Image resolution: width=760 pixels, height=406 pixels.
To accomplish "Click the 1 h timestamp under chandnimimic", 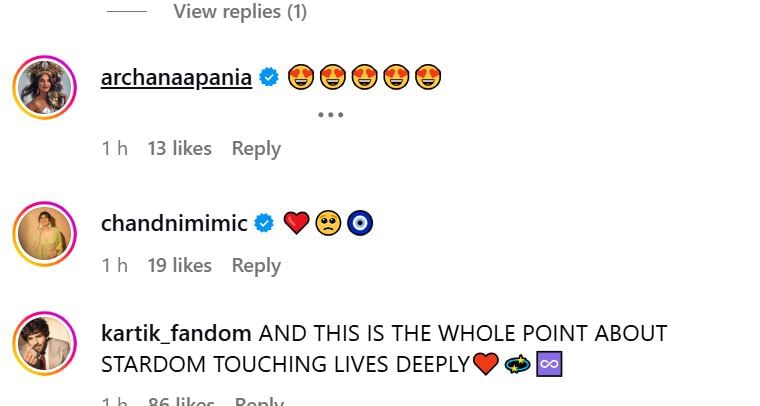I will 114,265.
